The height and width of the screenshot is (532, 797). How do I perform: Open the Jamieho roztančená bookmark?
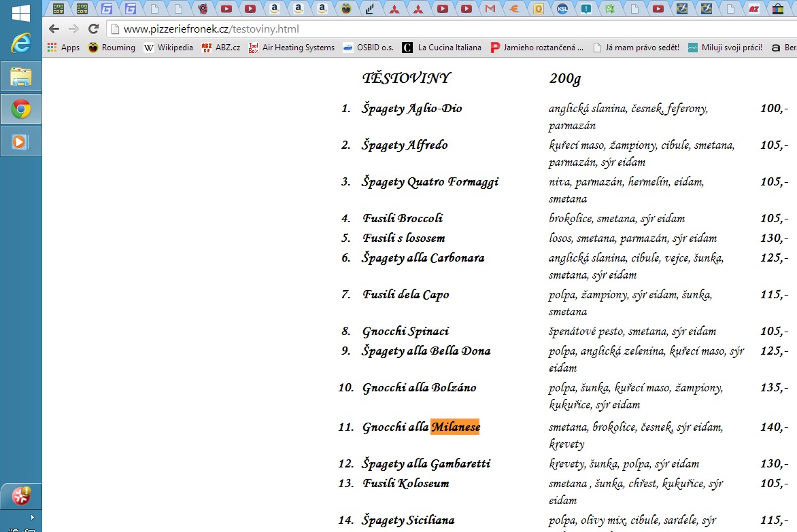pyautogui.click(x=537, y=47)
